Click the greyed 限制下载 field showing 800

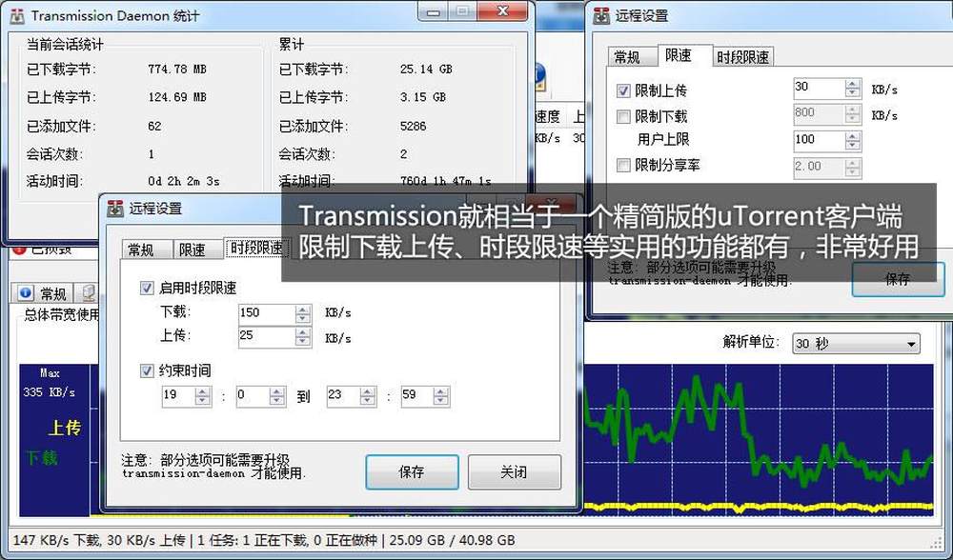pos(820,114)
